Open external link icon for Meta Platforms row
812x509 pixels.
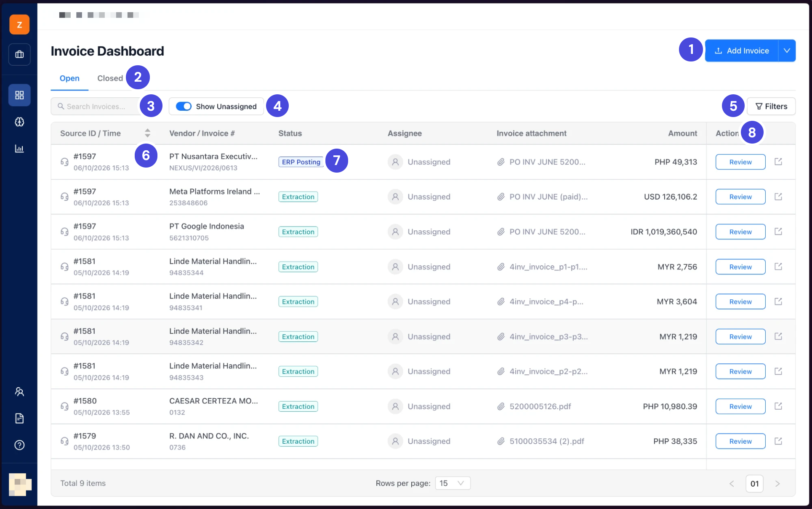[x=778, y=197]
